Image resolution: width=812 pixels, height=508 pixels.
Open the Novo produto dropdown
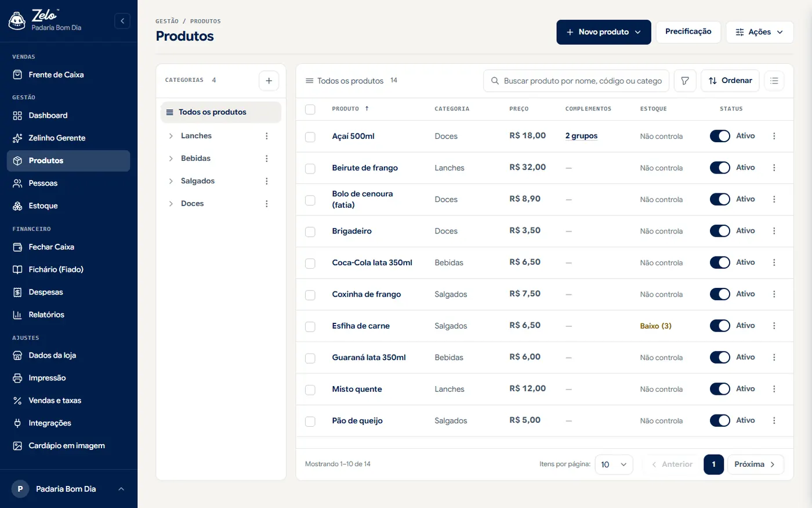click(604, 32)
